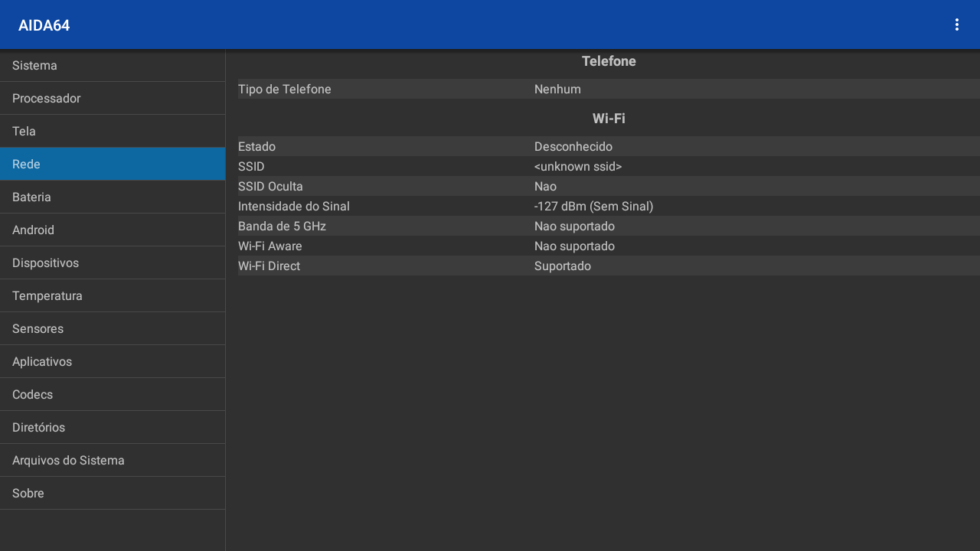
Task: Open the Dispositivos list item
Action: point(113,263)
